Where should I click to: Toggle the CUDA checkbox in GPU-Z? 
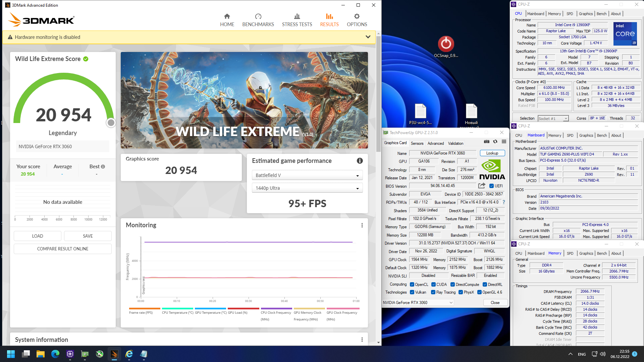coord(433,285)
